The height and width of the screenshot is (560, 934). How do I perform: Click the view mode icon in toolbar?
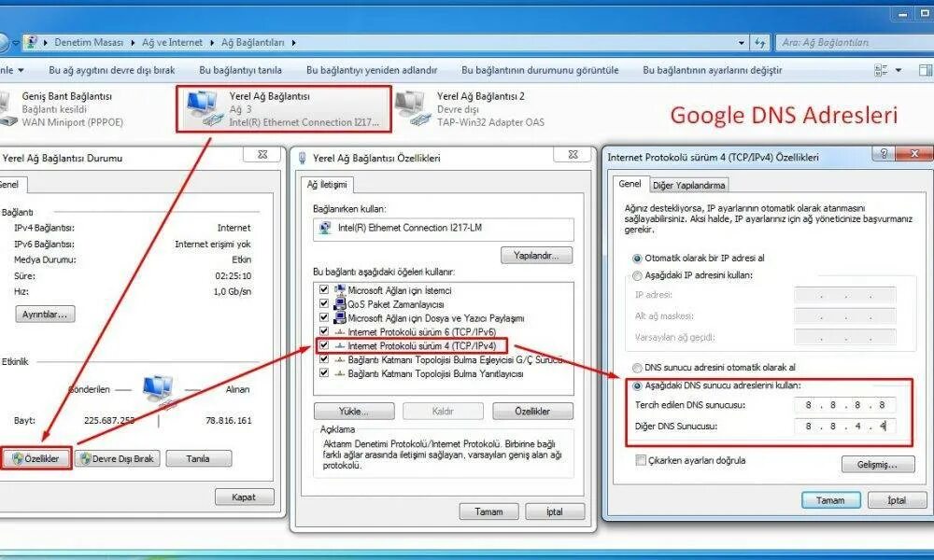click(x=881, y=70)
